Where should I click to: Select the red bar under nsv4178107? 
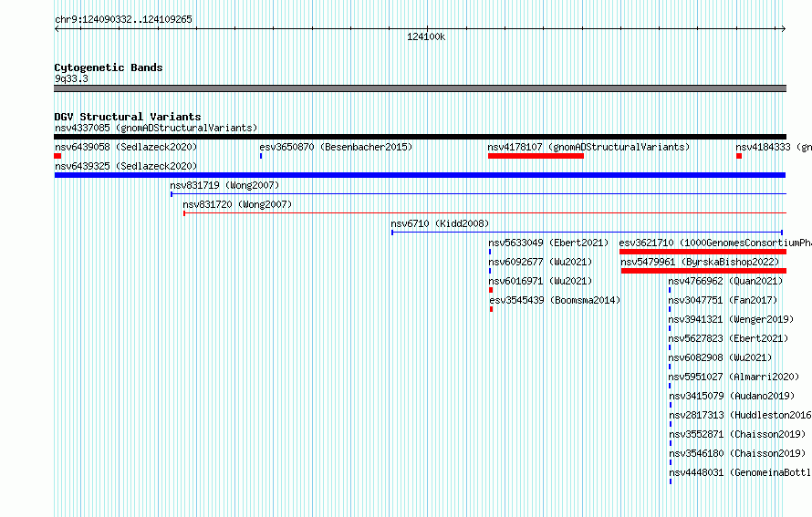coord(536,156)
